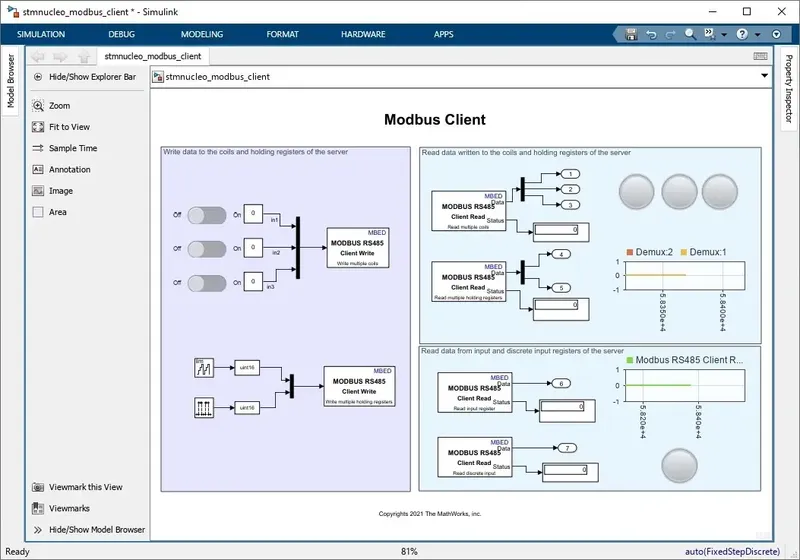The width and height of the screenshot is (800, 560).
Task: Click stmnucleo_modbus_client in the explorer bar
Action: [217, 77]
